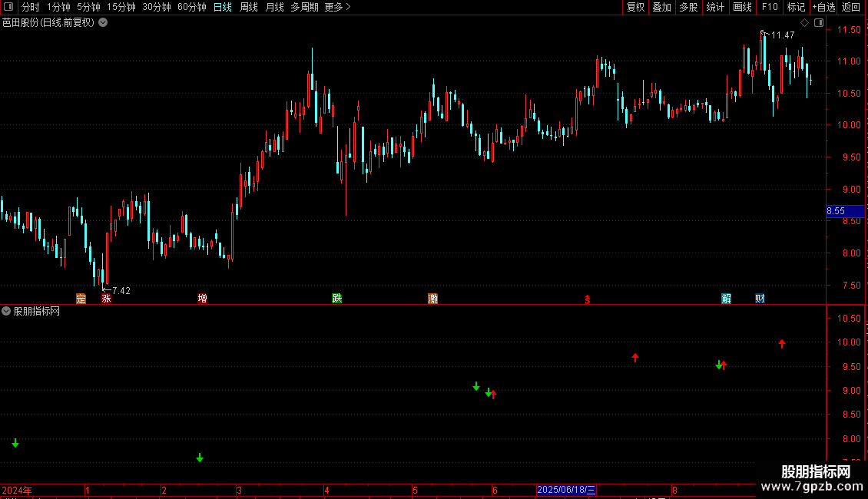Select the 5分钟 period

pyautogui.click(x=88, y=7)
